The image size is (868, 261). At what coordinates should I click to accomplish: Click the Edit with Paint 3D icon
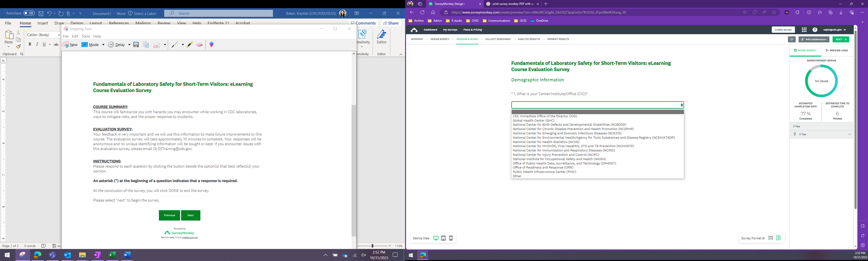(212, 45)
